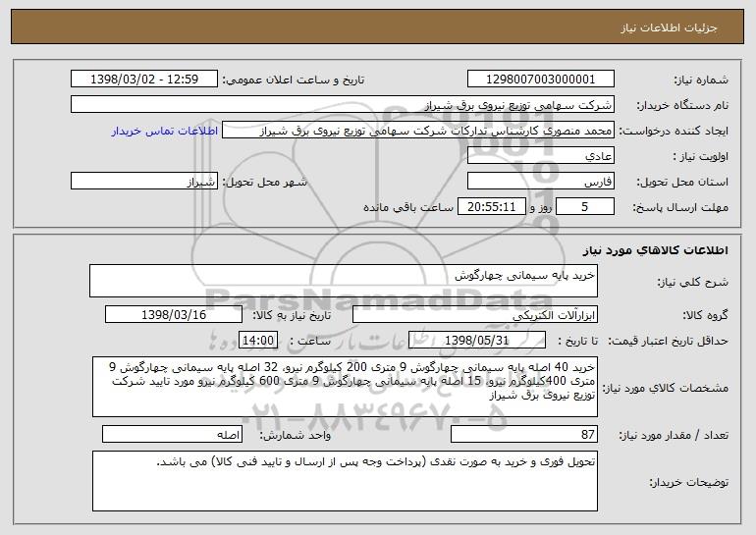Click the label گروه کالا
Image resolution: width=756 pixels, height=535 pixels.
[x=705, y=316]
